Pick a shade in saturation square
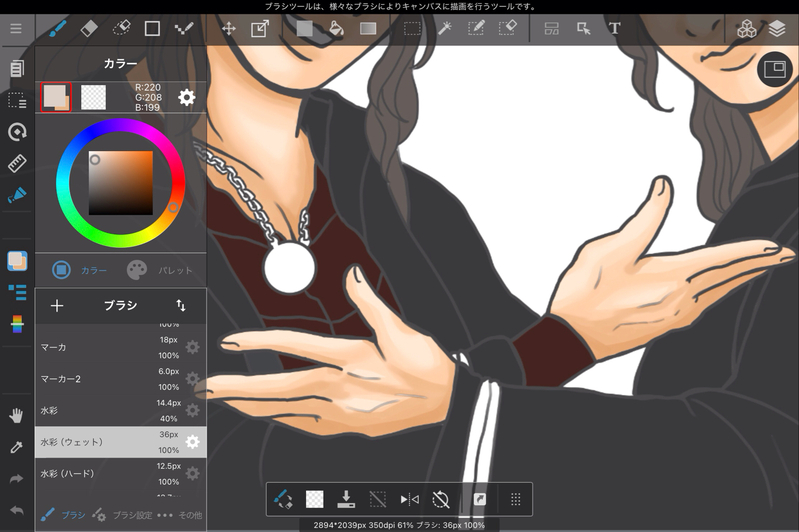The height and width of the screenshot is (532, 799). click(x=121, y=183)
